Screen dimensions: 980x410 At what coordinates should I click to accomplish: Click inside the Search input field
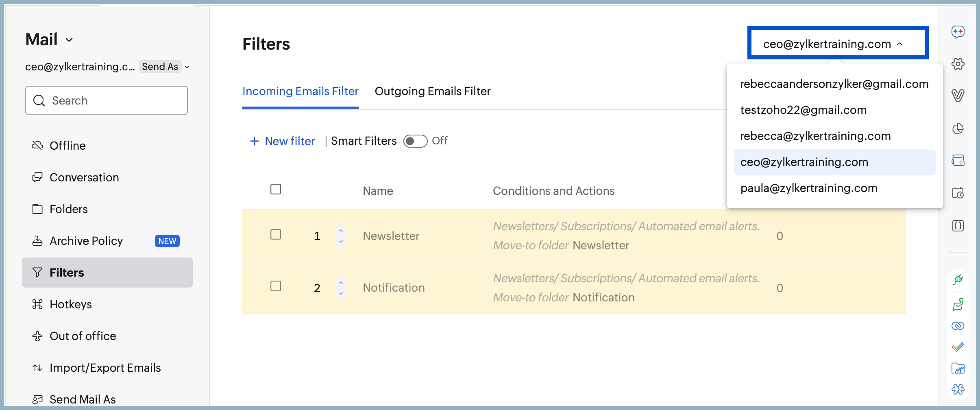pyautogui.click(x=107, y=100)
